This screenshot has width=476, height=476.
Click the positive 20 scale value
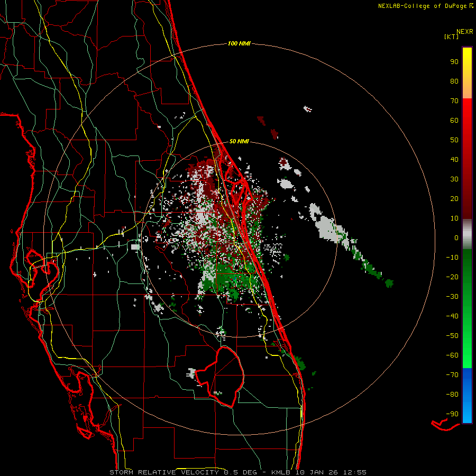(454, 198)
